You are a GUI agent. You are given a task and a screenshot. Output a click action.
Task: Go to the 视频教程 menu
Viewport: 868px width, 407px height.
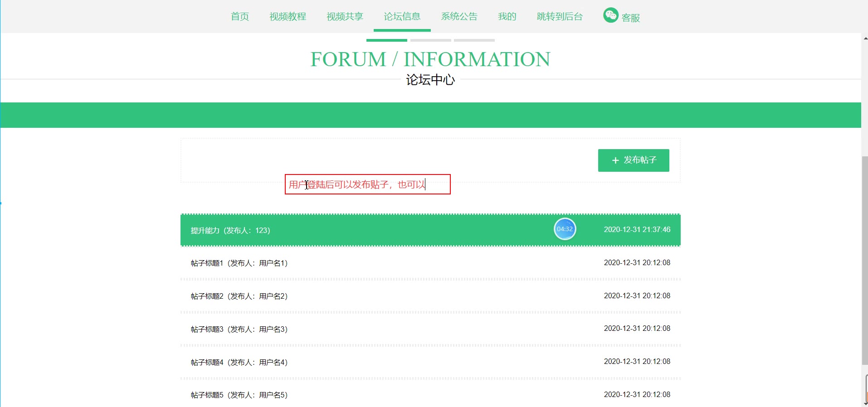click(x=288, y=17)
